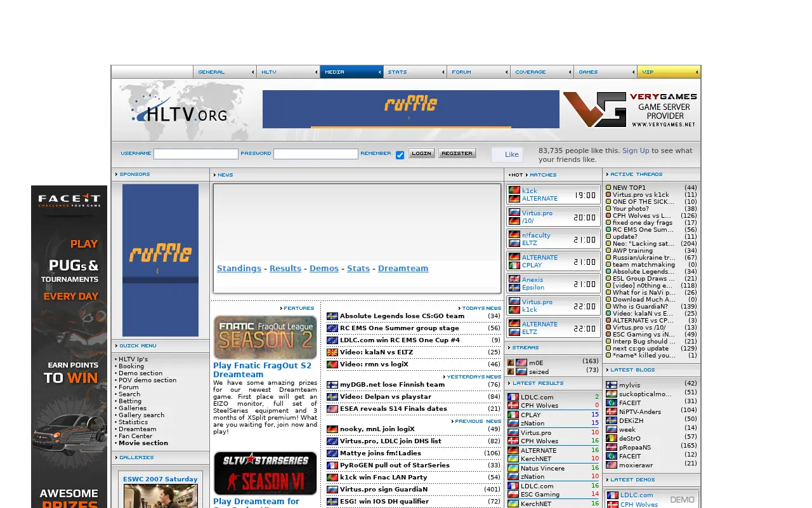The width and height of the screenshot is (812, 508).
Task: Click the flag icon beside 'ESEA reveals S14 Finals dates'
Action: point(332,409)
